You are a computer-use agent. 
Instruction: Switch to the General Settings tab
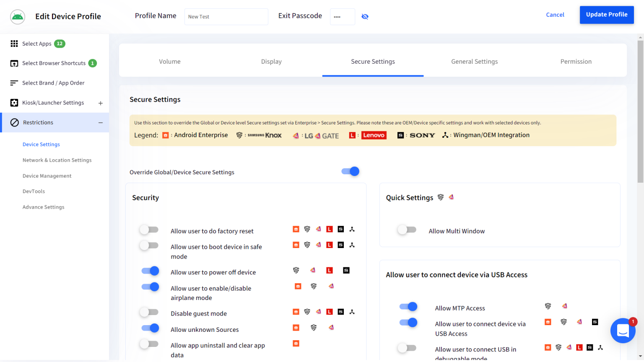(x=474, y=62)
